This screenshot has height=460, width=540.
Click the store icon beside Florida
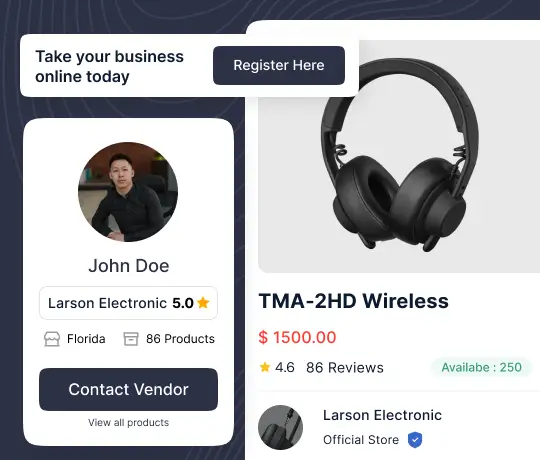52,339
